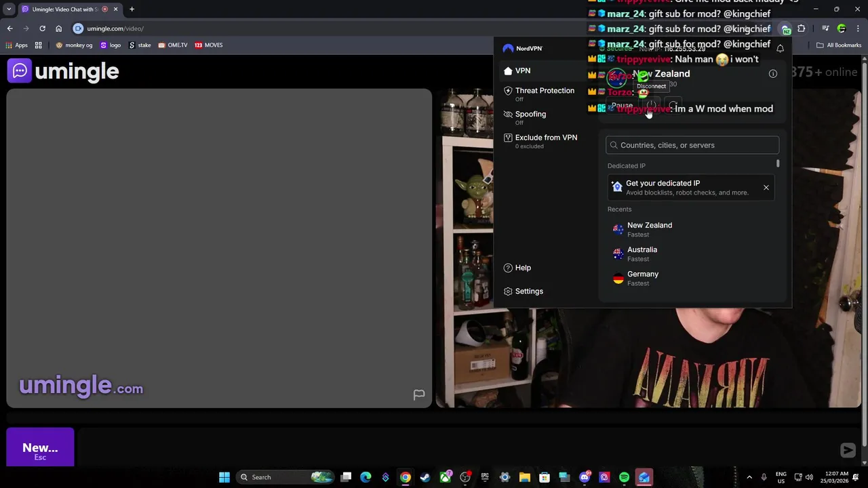Image resolution: width=868 pixels, height=488 pixels.
Task: Click the tab groups grid icon in bookmarks bar
Action: point(39,45)
